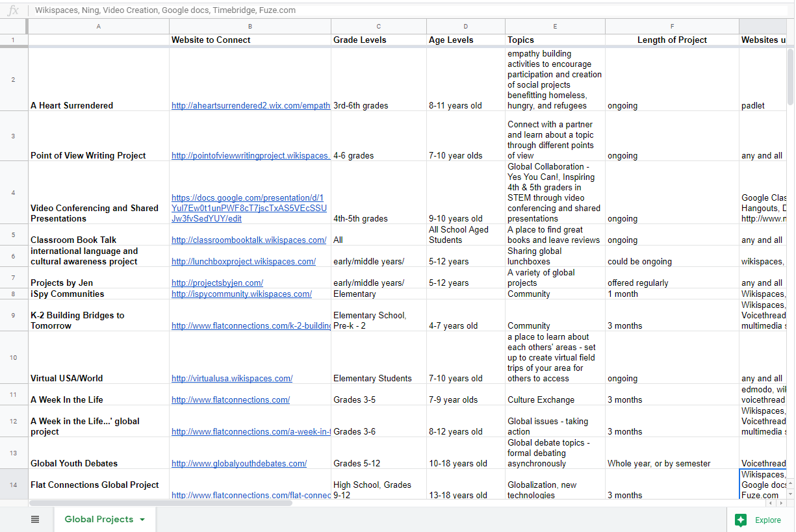
Task: Select 'could be ongoing' cell
Action: point(672,256)
